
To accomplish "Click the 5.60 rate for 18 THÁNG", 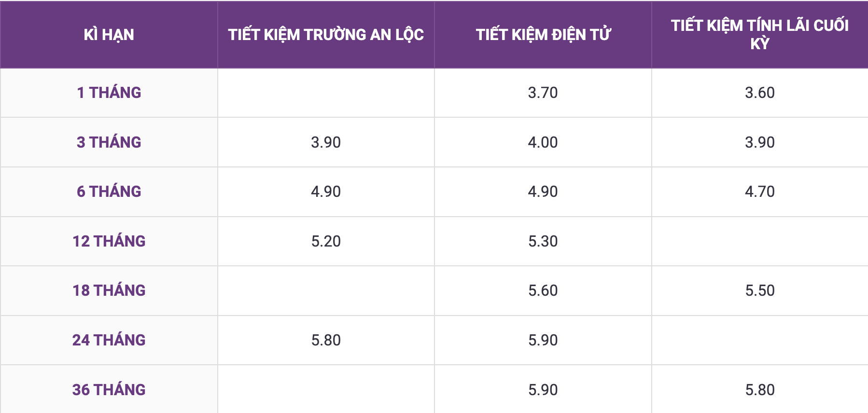I will click(x=543, y=290).
